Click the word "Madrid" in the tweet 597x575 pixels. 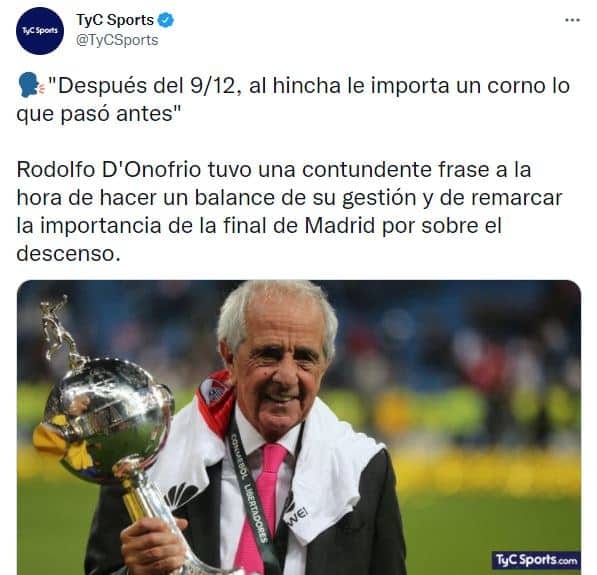(340, 225)
